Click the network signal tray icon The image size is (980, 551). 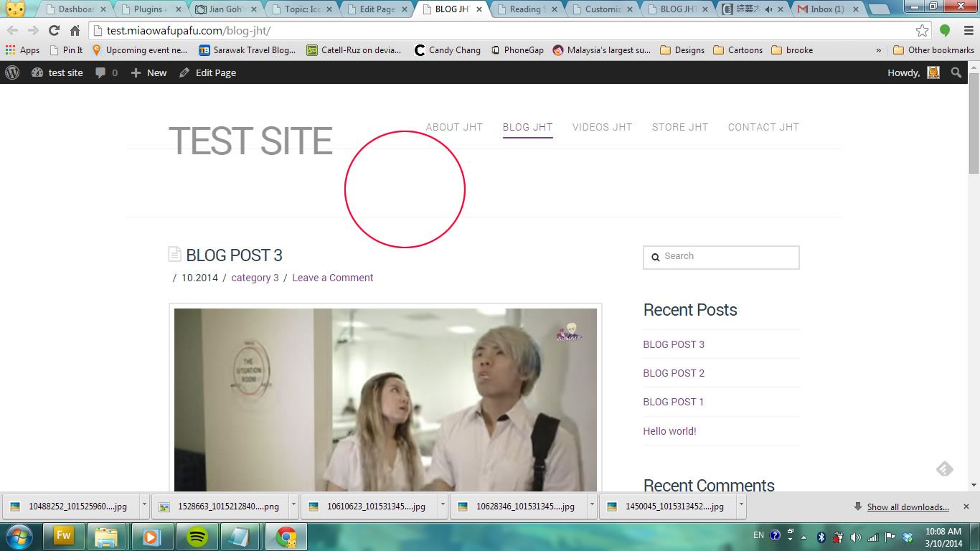(873, 537)
